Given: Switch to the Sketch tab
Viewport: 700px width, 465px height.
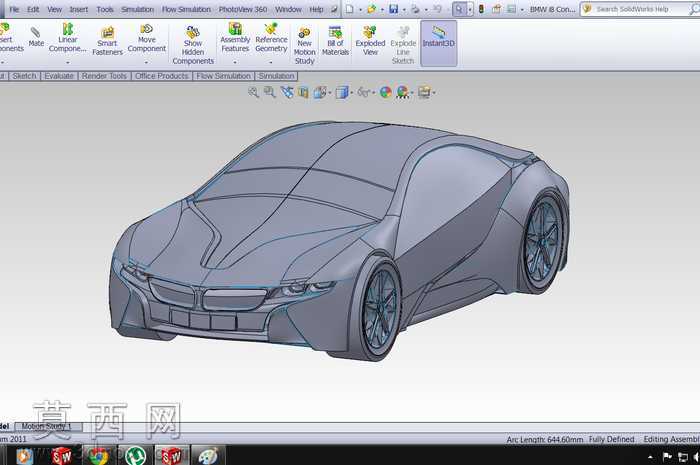Looking at the screenshot, I should click(24, 76).
